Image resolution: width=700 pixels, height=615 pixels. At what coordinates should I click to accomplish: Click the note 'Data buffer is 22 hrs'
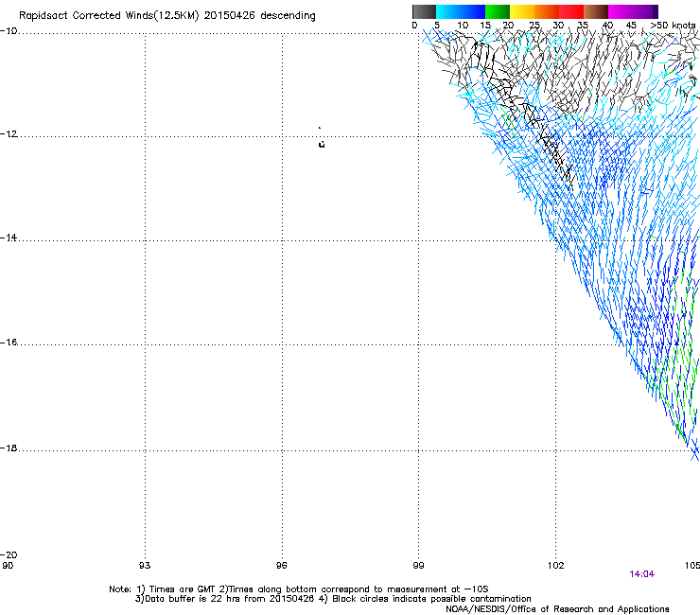[x=193, y=599]
